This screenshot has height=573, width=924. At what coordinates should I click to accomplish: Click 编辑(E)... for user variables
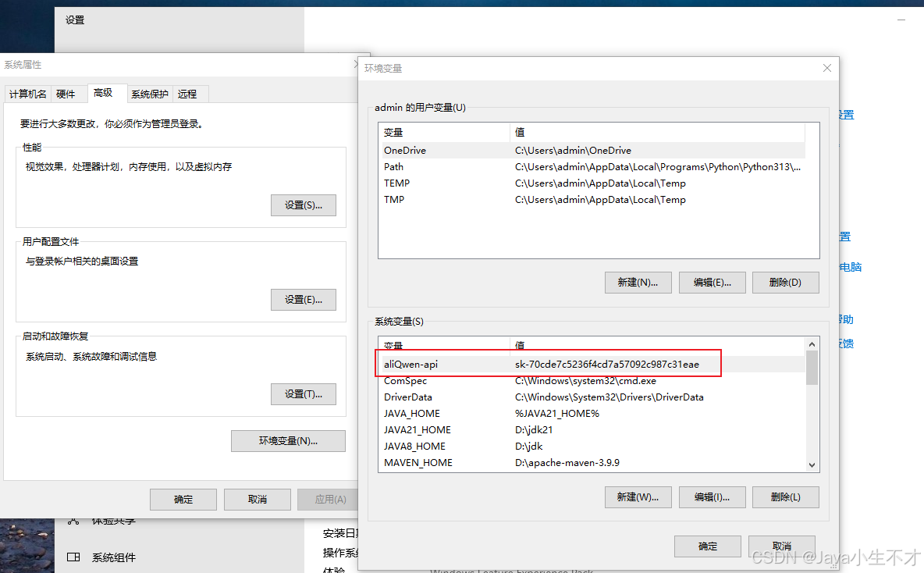713,283
